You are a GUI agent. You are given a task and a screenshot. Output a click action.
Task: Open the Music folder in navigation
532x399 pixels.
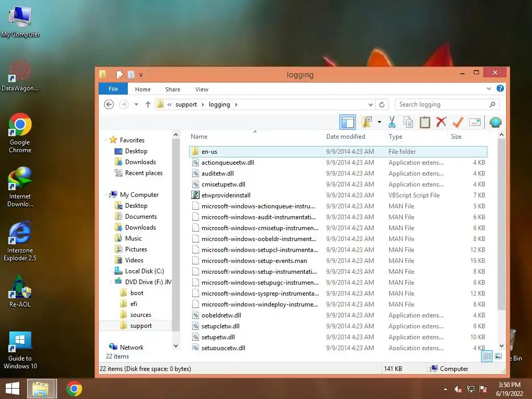pyautogui.click(x=128, y=238)
